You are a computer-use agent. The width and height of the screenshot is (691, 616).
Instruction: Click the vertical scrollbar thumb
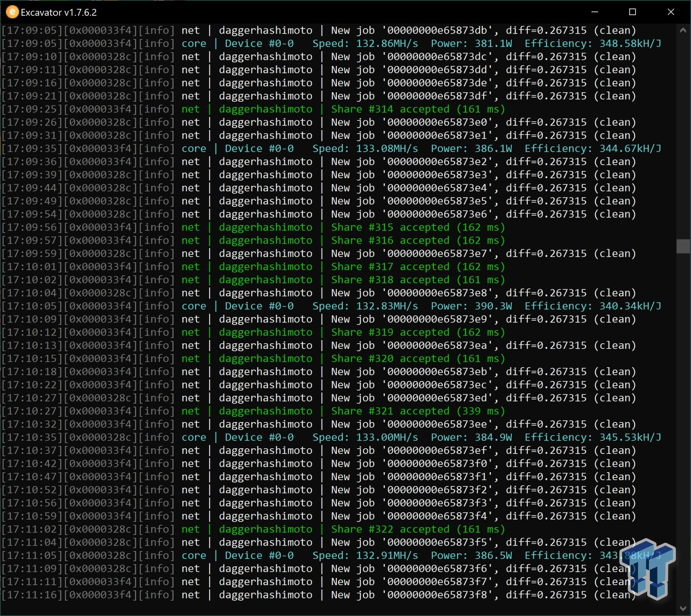[x=683, y=246]
